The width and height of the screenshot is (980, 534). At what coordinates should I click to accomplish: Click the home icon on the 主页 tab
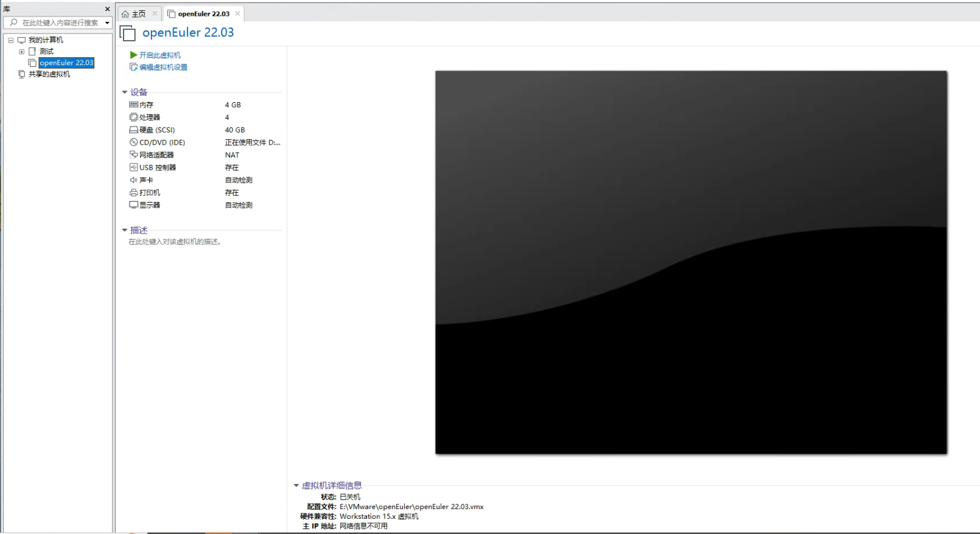(125, 14)
